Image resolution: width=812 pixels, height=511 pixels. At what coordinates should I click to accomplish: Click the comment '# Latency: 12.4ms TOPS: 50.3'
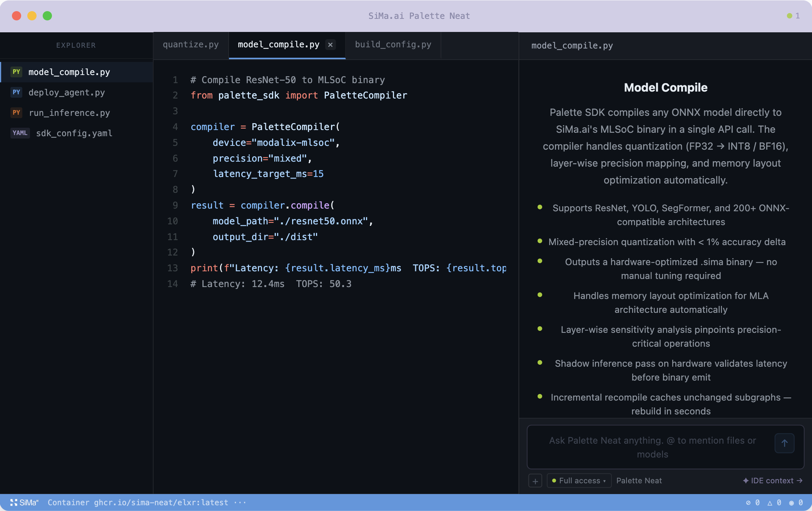pos(271,284)
